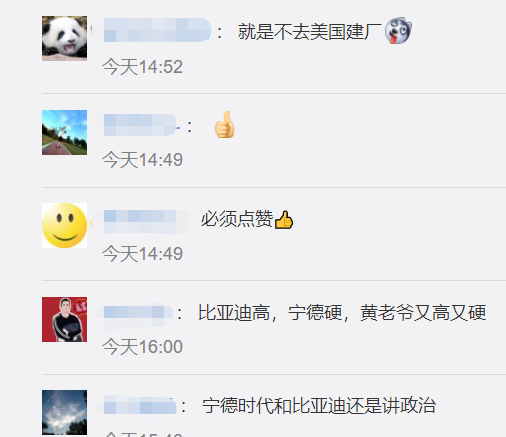
Task: Click the comment 就是不去美国建厂
Action: click(310, 32)
